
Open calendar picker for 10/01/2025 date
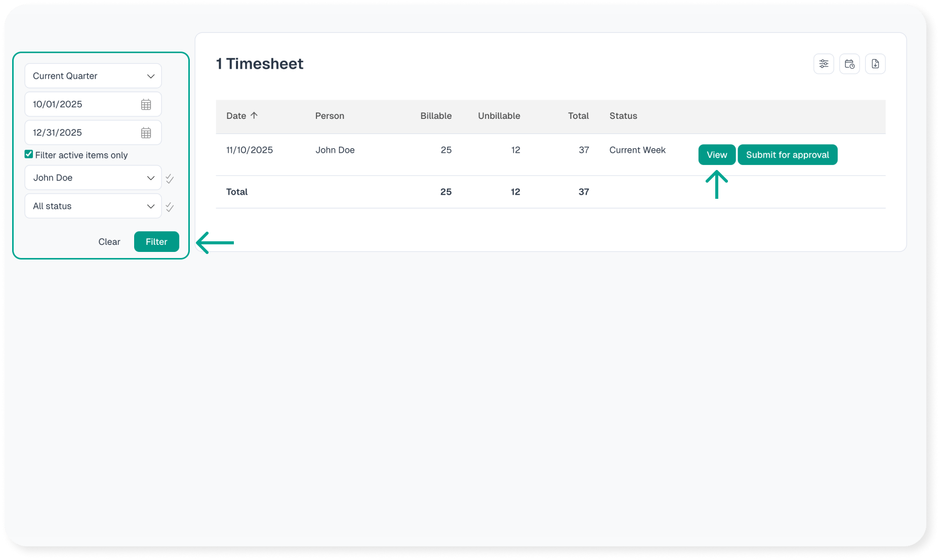(146, 104)
